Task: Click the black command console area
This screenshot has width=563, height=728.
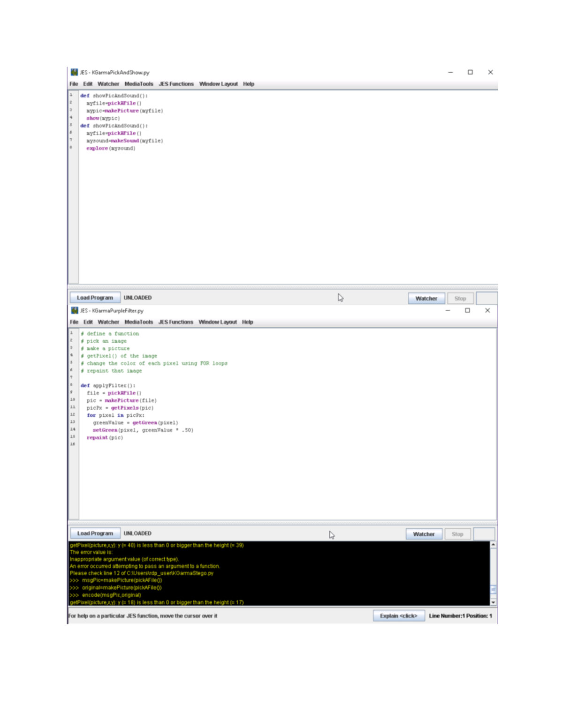Action: [x=328, y=573]
